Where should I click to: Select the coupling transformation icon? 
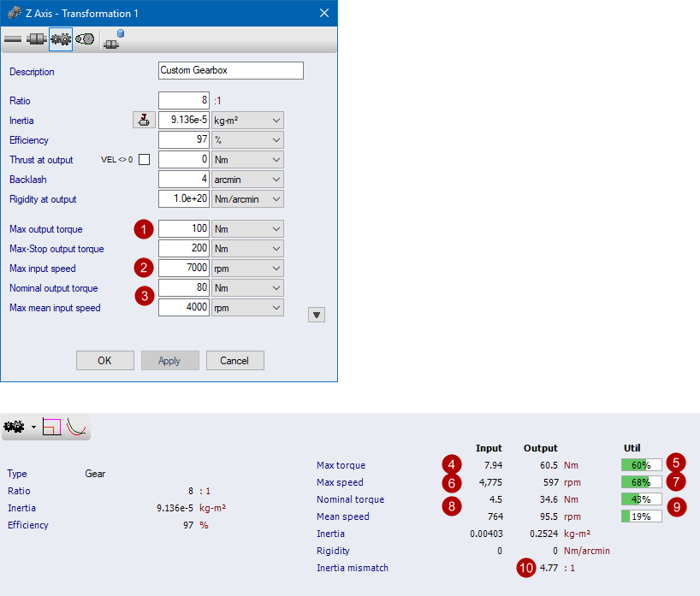point(37,39)
